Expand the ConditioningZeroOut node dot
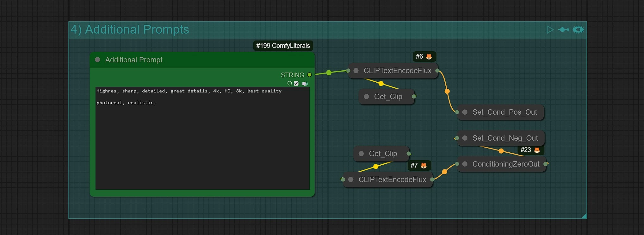The height and width of the screenshot is (235, 644). coord(465,164)
